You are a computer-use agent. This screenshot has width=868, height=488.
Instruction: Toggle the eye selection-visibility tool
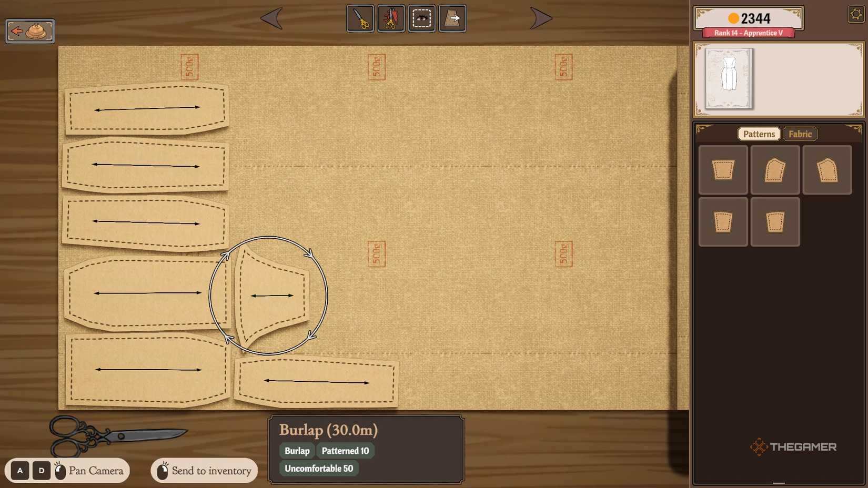point(422,18)
